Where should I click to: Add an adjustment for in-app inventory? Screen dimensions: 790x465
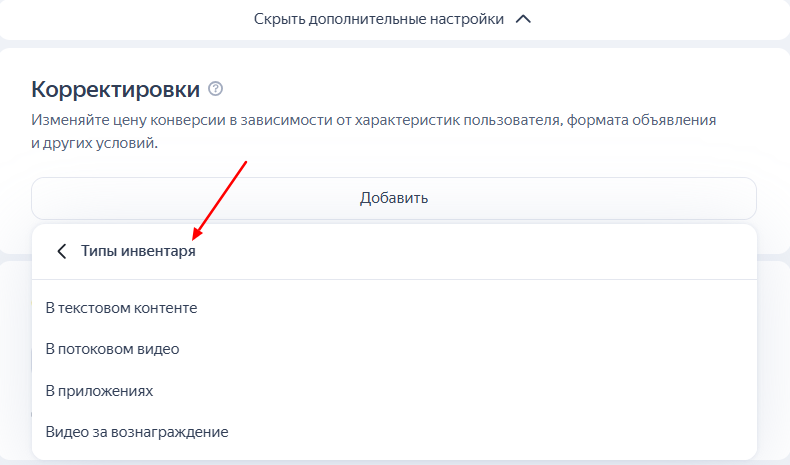coord(99,390)
